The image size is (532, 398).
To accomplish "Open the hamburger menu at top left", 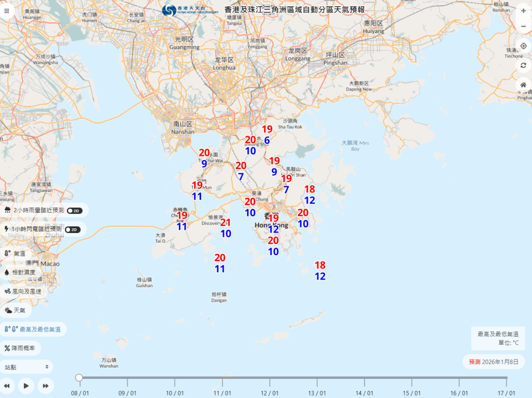I will point(7,10).
